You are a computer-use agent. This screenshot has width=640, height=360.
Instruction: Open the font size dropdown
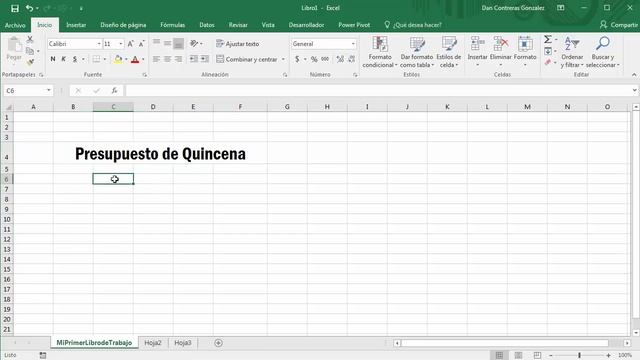click(x=121, y=44)
